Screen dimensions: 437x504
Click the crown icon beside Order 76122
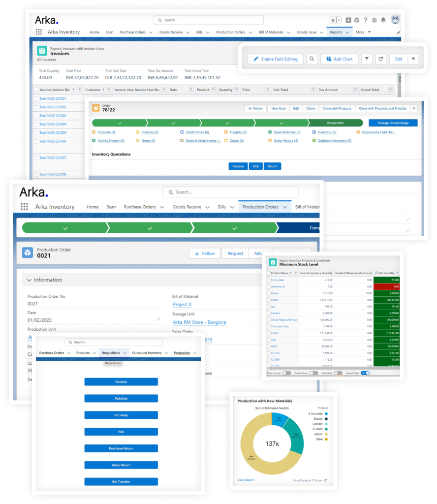pyautogui.click(x=96, y=108)
